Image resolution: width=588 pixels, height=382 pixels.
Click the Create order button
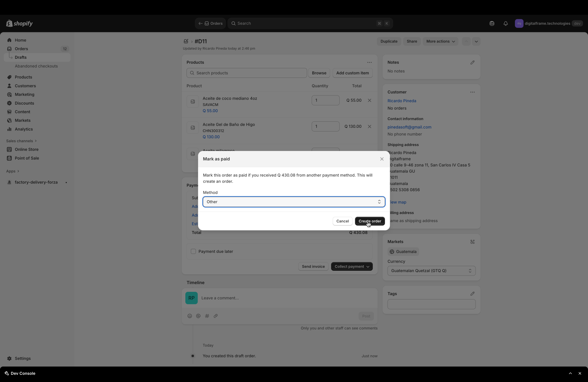(x=369, y=221)
